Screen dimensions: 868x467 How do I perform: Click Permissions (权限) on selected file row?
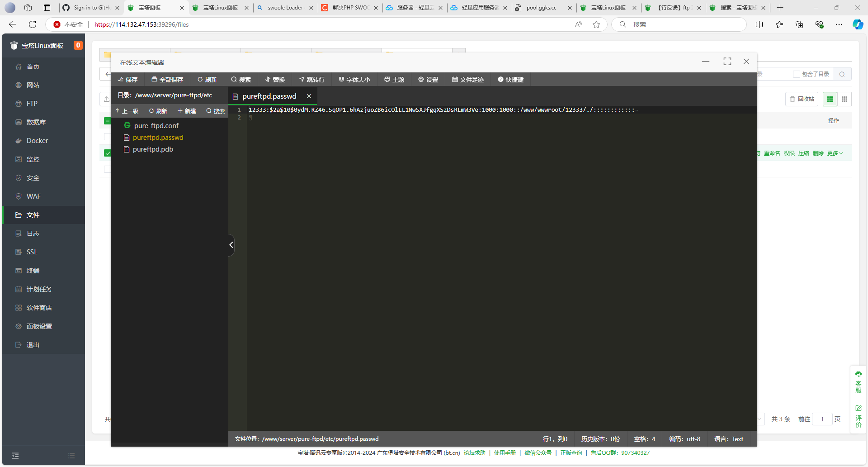(789, 153)
